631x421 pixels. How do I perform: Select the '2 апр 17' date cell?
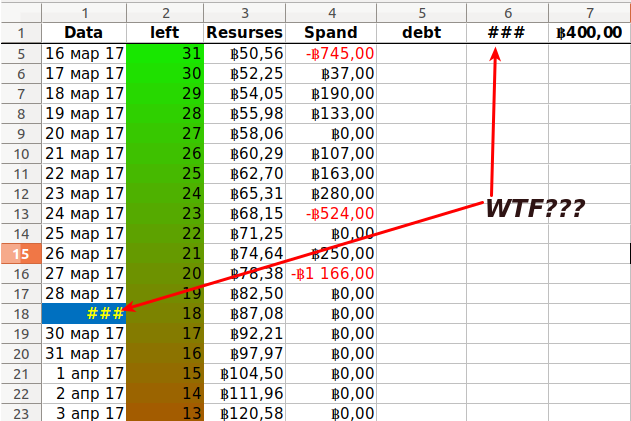click(84, 393)
